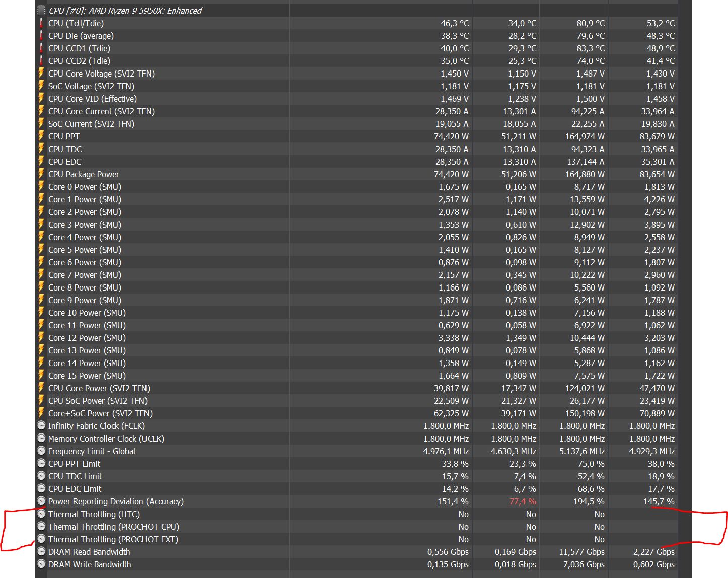Select the Frequency Limit - Global label

tap(92, 451)
